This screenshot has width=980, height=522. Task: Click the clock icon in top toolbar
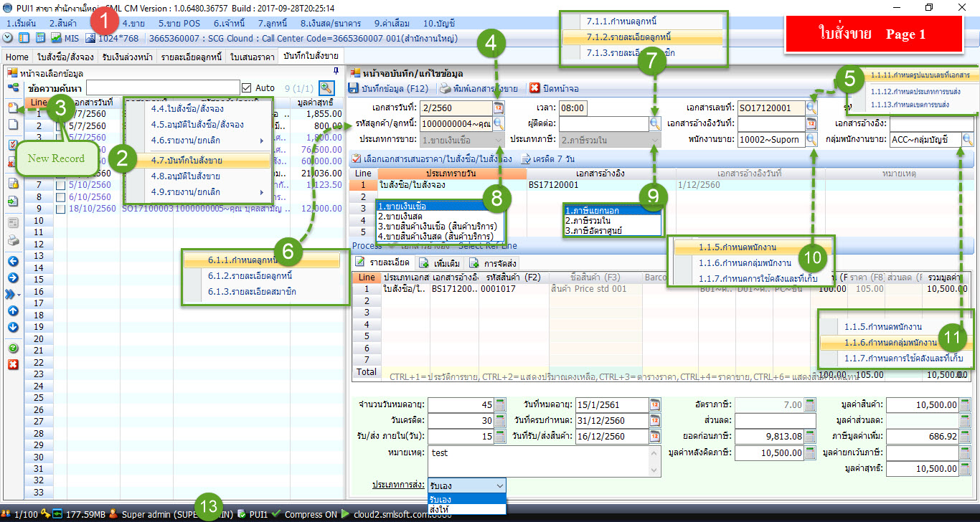tap(8, 37)
